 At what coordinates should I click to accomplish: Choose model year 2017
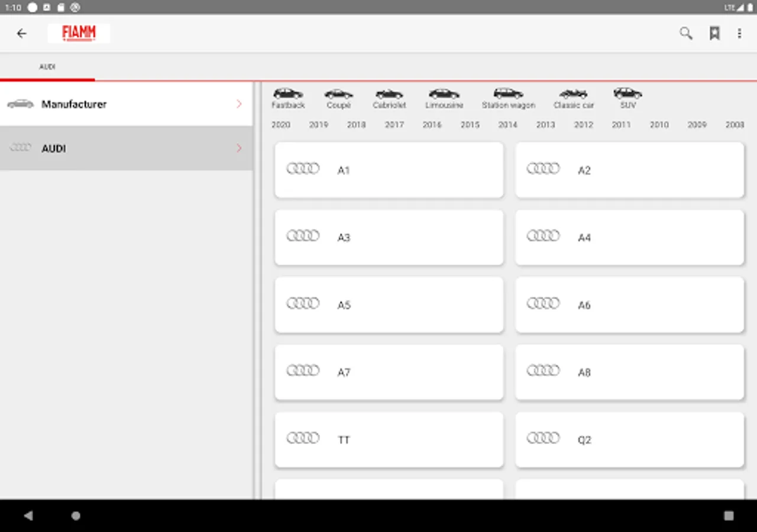click(x=394, y=125)
